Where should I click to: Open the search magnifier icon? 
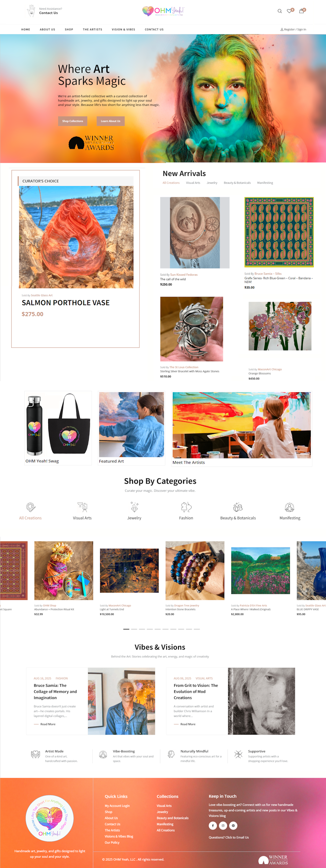click(x=280, y=11)
